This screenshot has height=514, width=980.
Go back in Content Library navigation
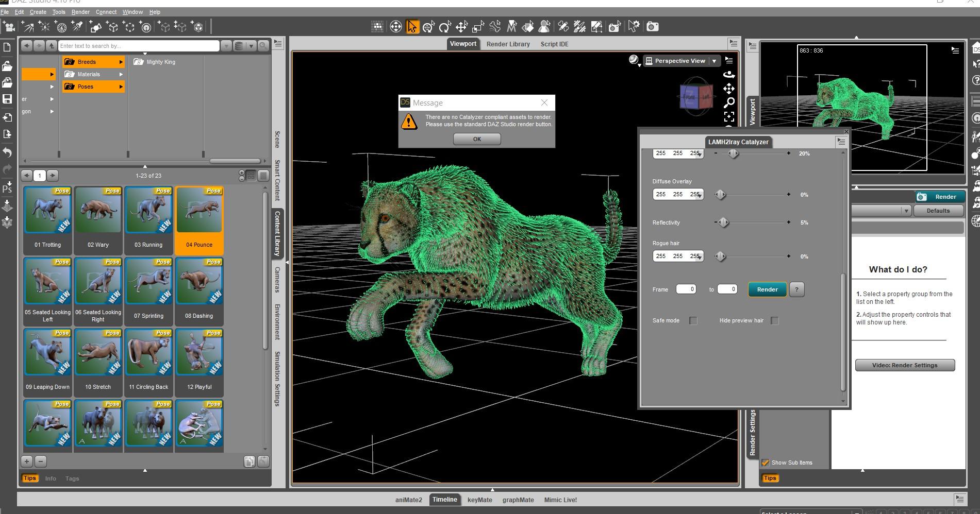[27, 46]
